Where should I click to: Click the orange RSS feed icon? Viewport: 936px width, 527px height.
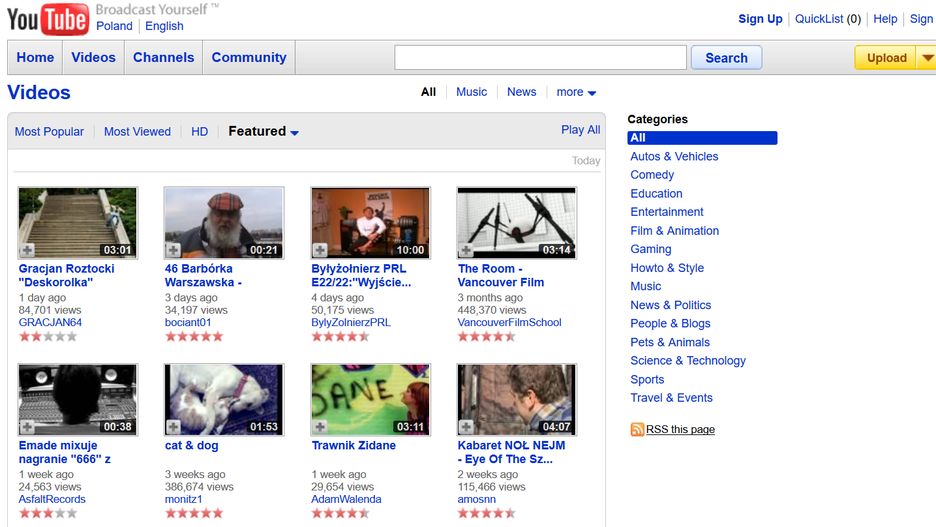(x=637, y=429)
